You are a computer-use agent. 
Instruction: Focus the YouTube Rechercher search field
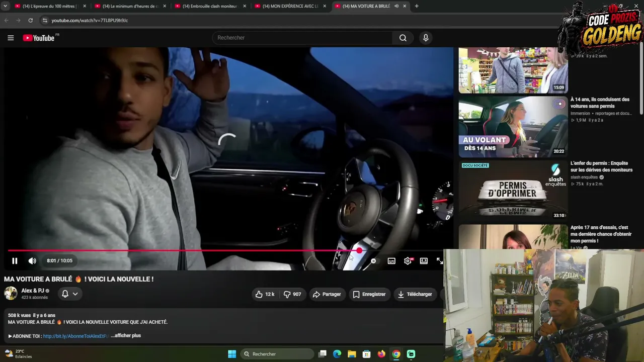(302, 38)
